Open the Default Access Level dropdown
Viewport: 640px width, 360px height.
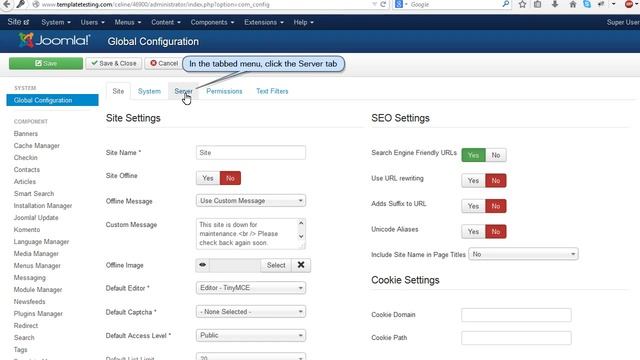coord(251,335)
